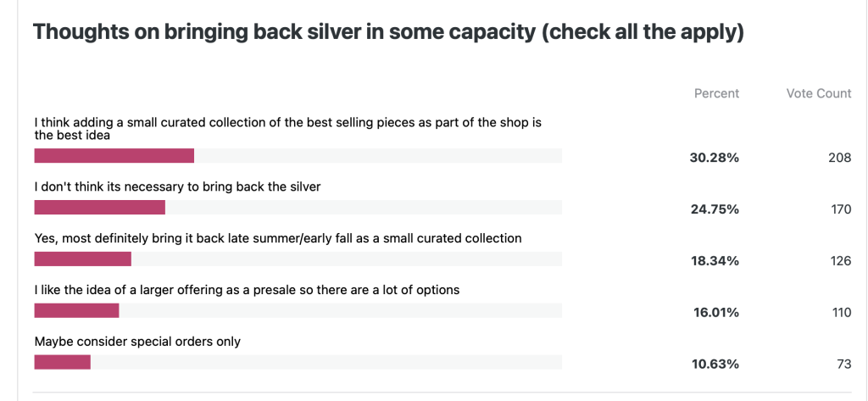
Task: Click the 110 vote count value
Action: point(840,313)
